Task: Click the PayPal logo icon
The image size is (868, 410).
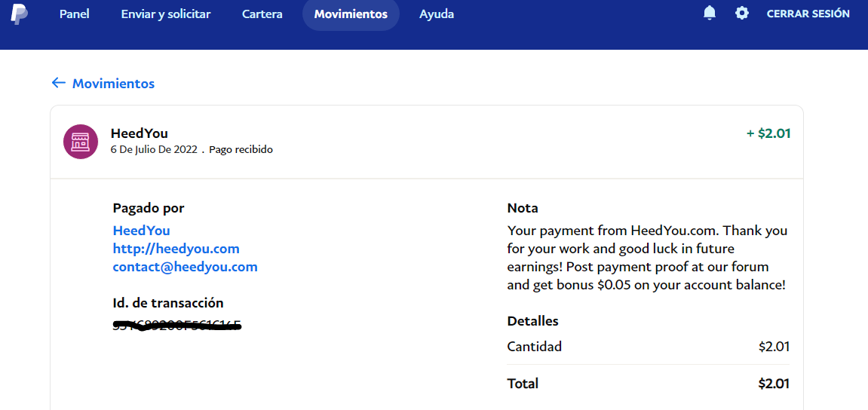Action: click(x=20, y=14)
